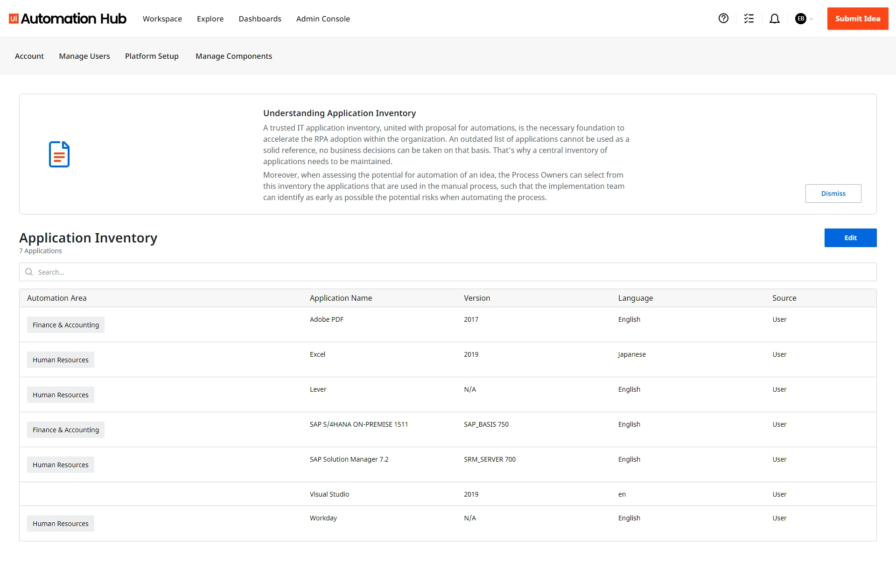
Task: Focus the application Search field
Action: point(448,272)
